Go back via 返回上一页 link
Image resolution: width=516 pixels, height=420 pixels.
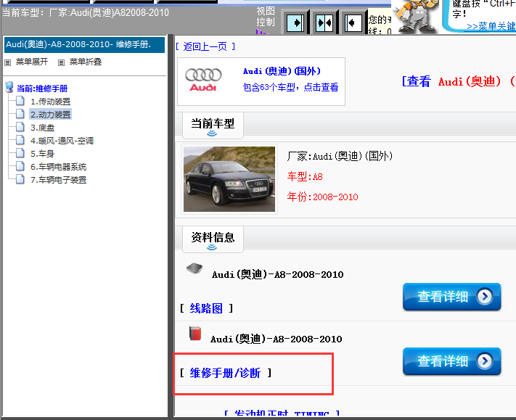tap(205, 46)
